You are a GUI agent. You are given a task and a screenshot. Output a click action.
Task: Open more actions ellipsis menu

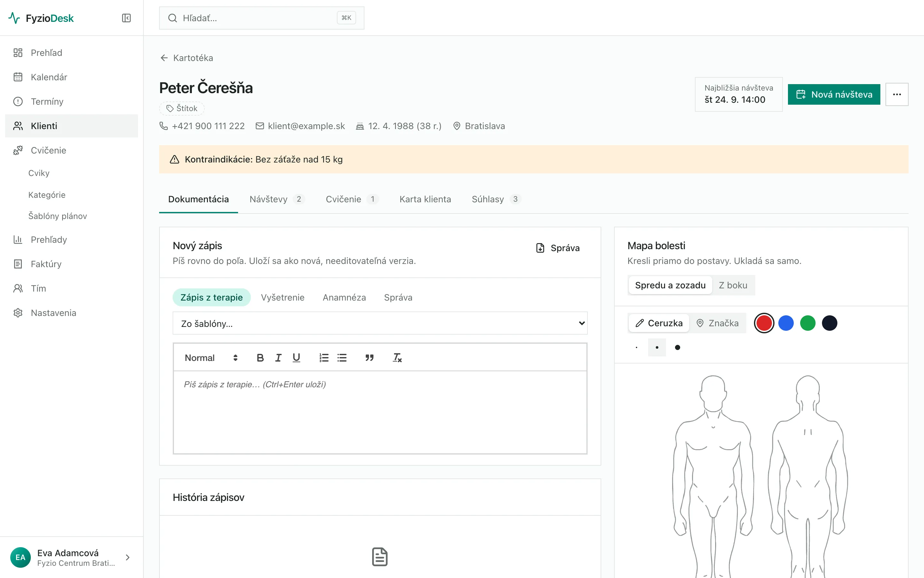pyautogui.click(x=897, y=94)
